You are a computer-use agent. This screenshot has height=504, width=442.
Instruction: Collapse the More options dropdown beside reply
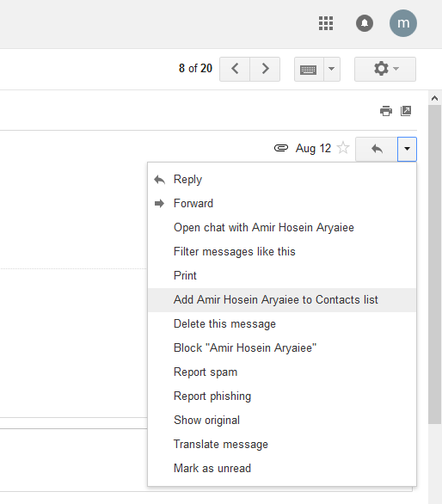[x=407, y=149]
